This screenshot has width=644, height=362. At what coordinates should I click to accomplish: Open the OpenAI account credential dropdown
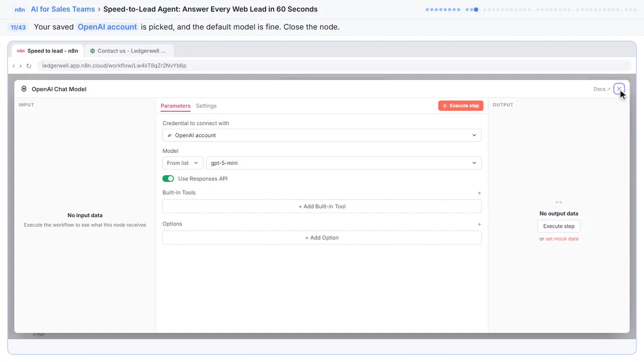tap(322, 135)
